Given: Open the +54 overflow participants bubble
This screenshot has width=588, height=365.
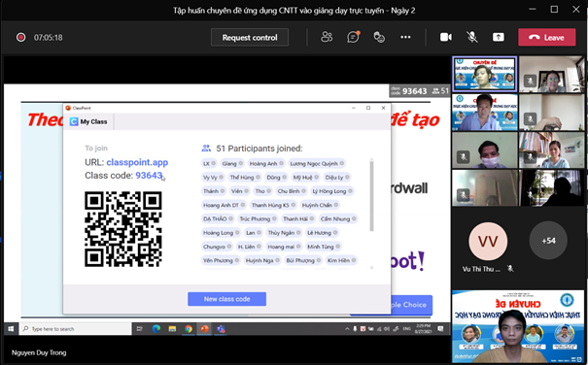Looking at the screenshot, I should pyautogui.click(x=548, y=241).
